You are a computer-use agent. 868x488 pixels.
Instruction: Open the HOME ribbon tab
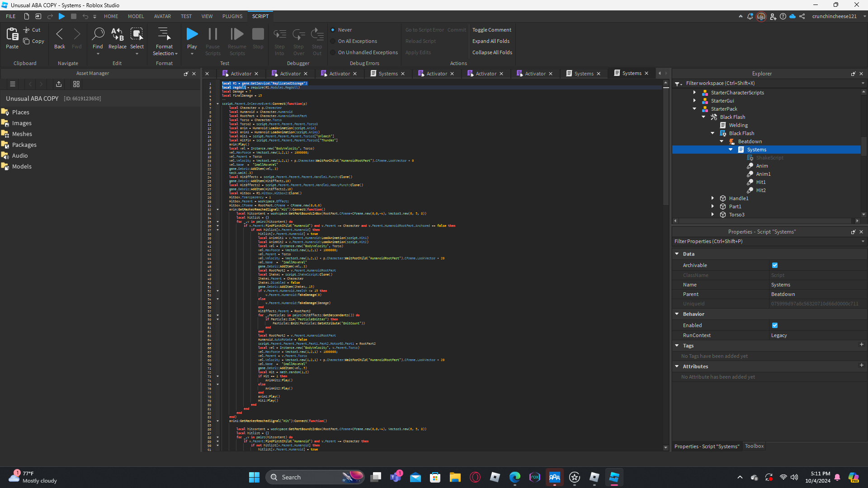tap(111, 16)
